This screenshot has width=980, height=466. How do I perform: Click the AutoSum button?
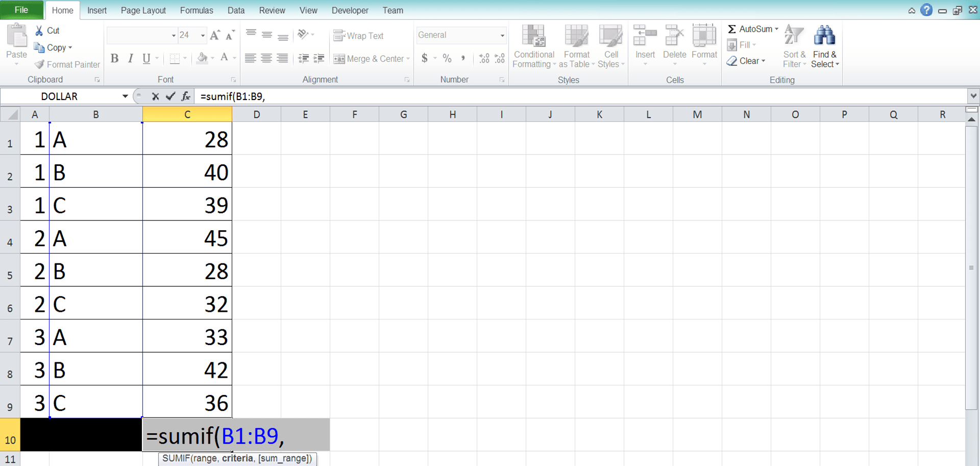(750, 29)
